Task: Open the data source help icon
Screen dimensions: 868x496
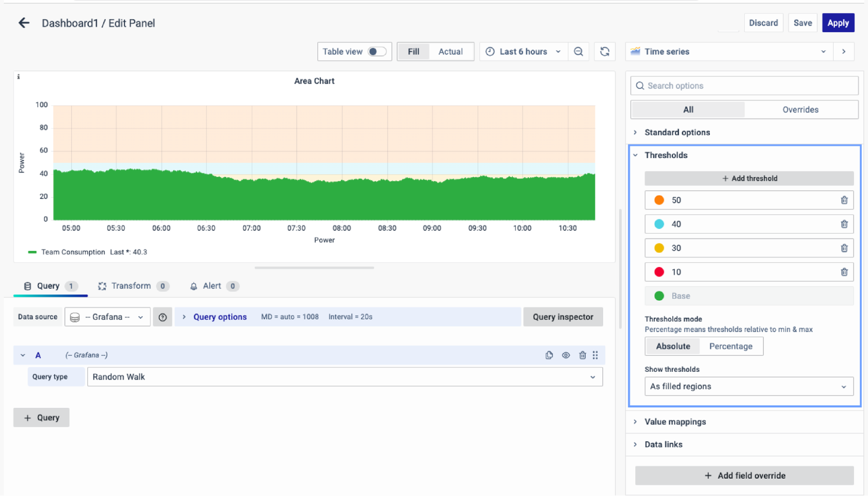Action: 162,317
